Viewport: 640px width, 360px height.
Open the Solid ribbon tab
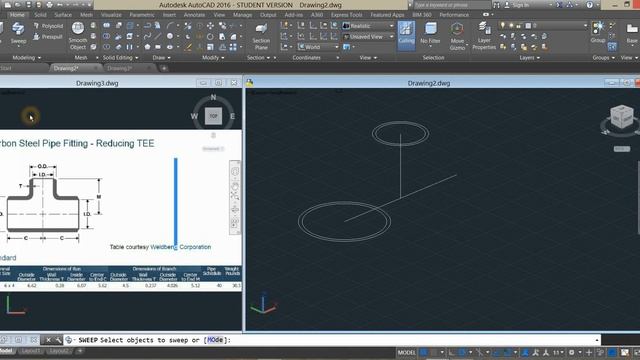(x=40, y=15)
